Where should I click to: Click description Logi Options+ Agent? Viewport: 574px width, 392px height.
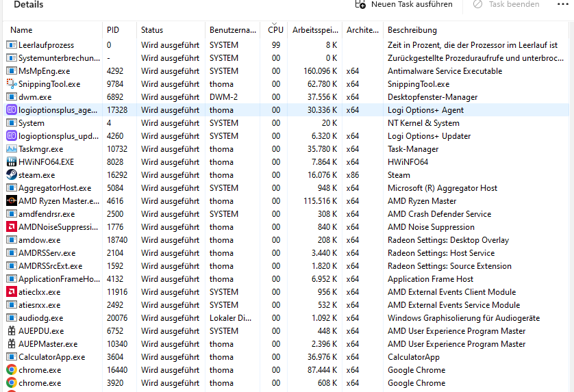(425, 110)
